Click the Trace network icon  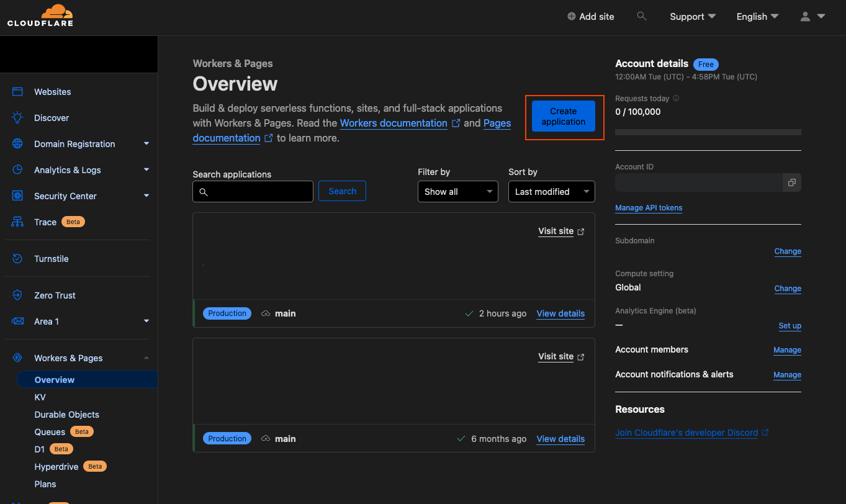coord(17,222)
